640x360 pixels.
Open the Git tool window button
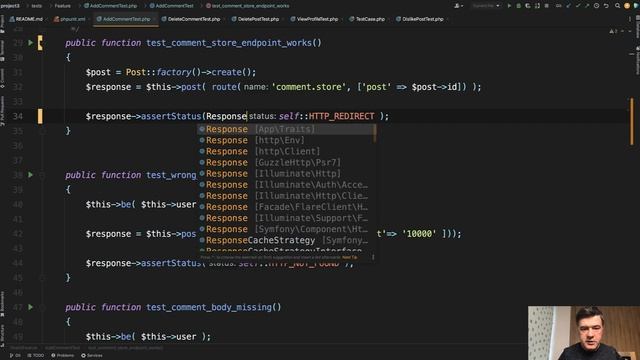(x=15, y=356)
